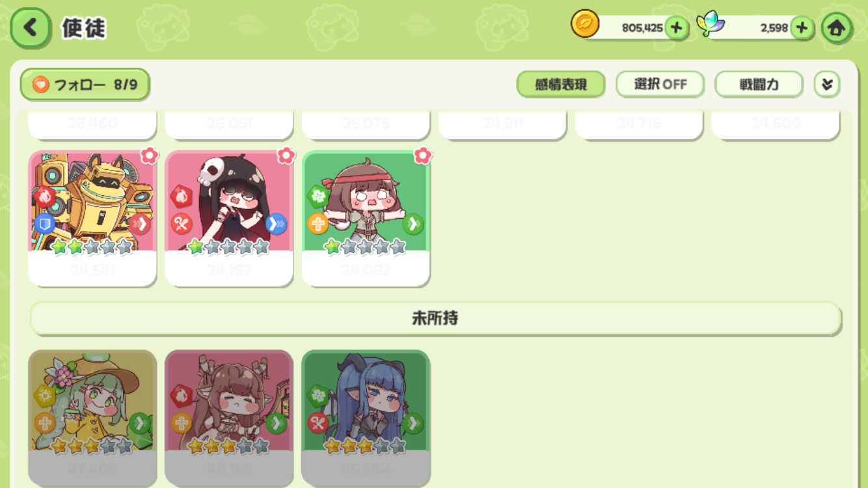This screenshot has height=488, width=868.
Task: Toggle the 感情表現 emotion display
Action: pos(561,85)
